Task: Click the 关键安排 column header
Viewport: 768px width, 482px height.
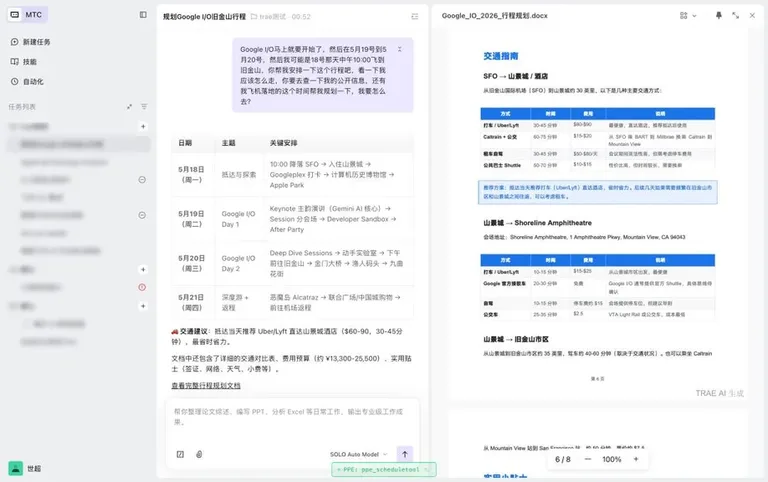Action: pos(284,143)
